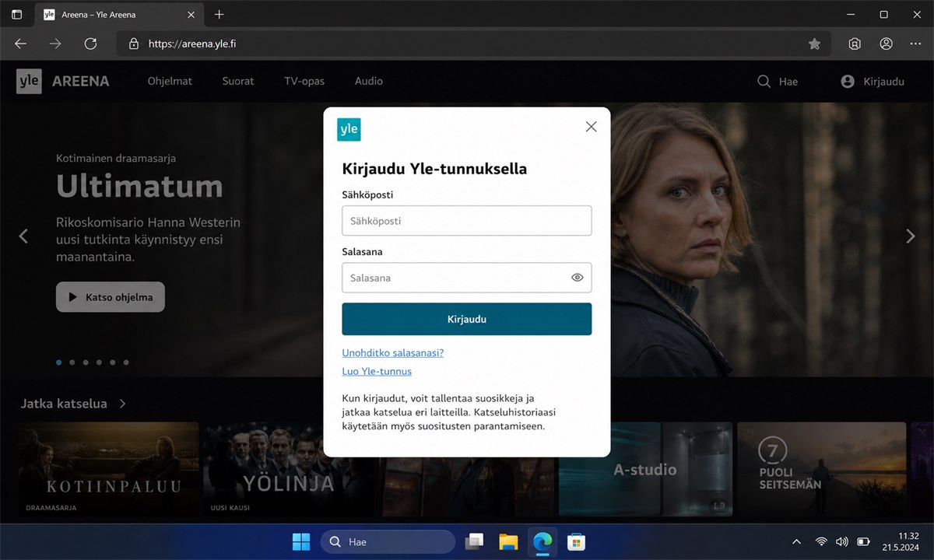The height and width of the screenshot is (560, 934).
Task: Open File Explorer from taskbar
Action: point(508,541)
